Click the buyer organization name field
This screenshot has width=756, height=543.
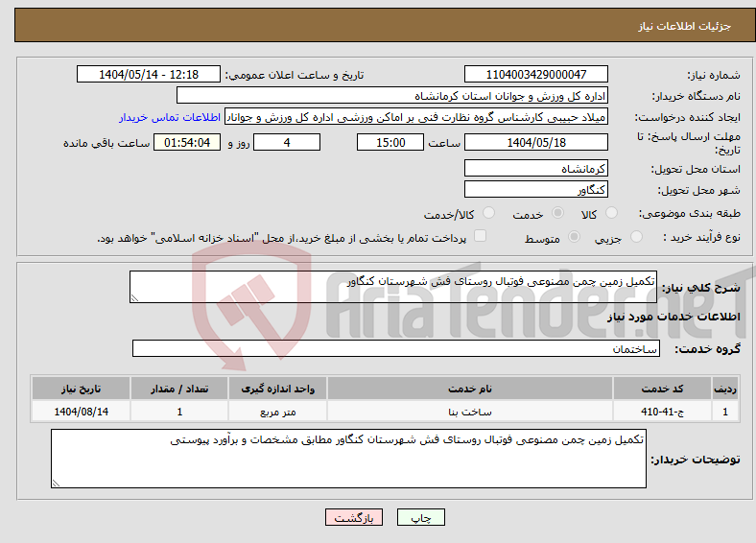coord(392,96)
